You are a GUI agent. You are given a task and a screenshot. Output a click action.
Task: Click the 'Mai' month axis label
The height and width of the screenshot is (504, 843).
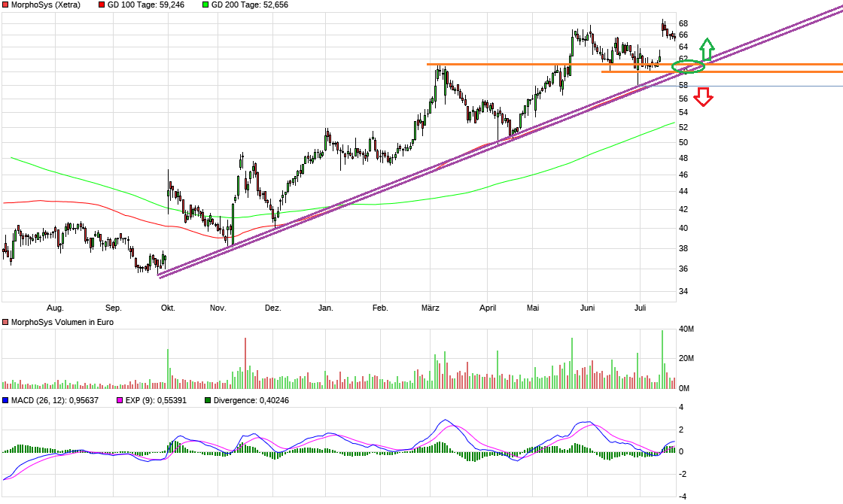[x=533, y=308]
